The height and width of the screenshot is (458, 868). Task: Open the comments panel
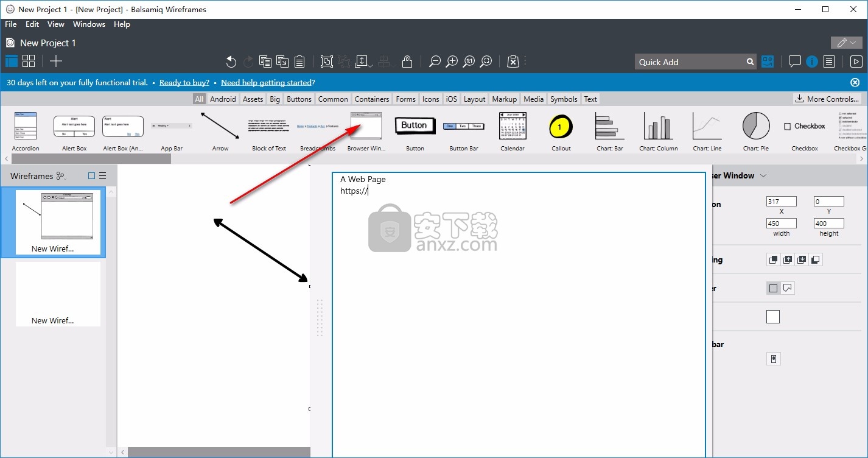(794, 62)
